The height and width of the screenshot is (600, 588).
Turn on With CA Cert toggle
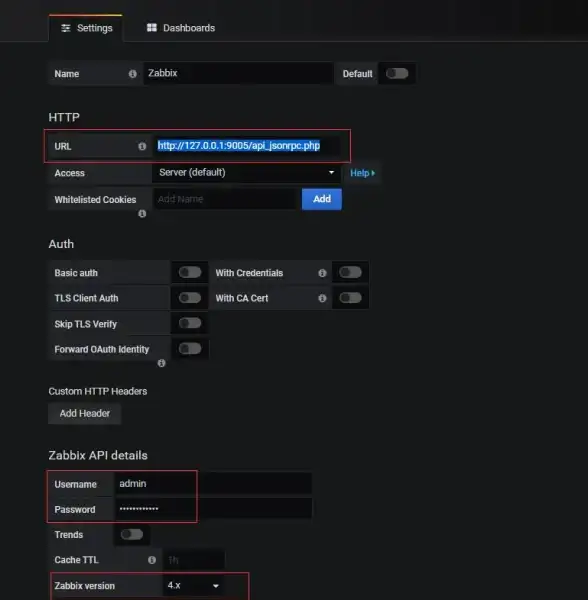click(350, 298)
